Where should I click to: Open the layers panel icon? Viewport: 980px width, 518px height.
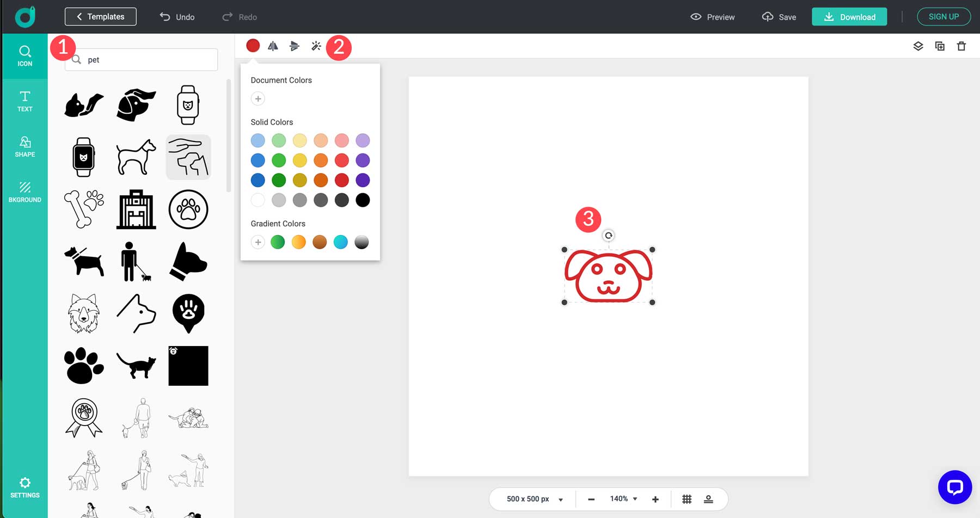pos(918,46)
